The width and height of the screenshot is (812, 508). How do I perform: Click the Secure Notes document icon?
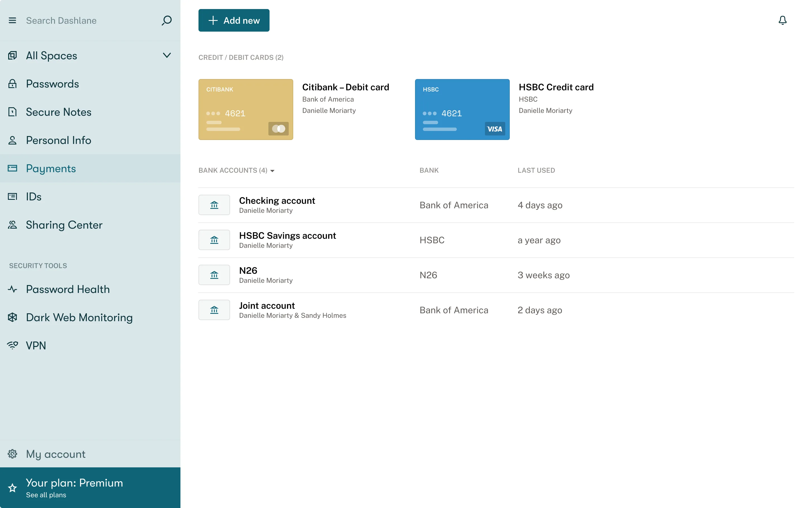tap(12, 112)
